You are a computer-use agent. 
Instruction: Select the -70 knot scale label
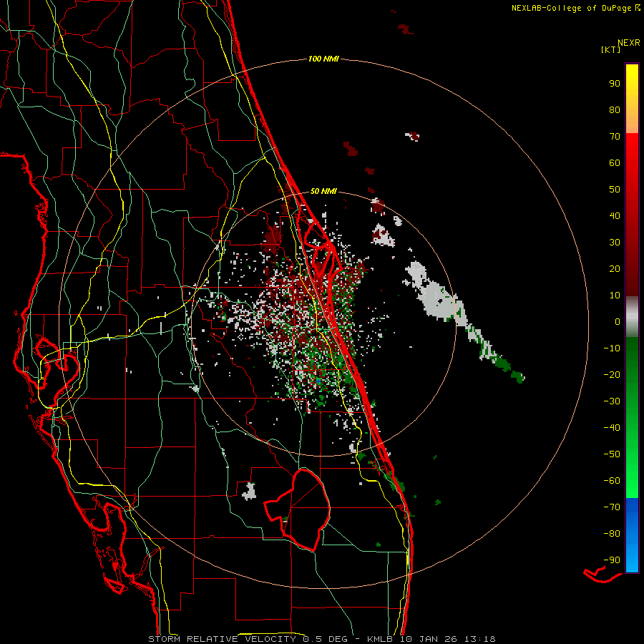pyautogui.click(x=612, y=507)
